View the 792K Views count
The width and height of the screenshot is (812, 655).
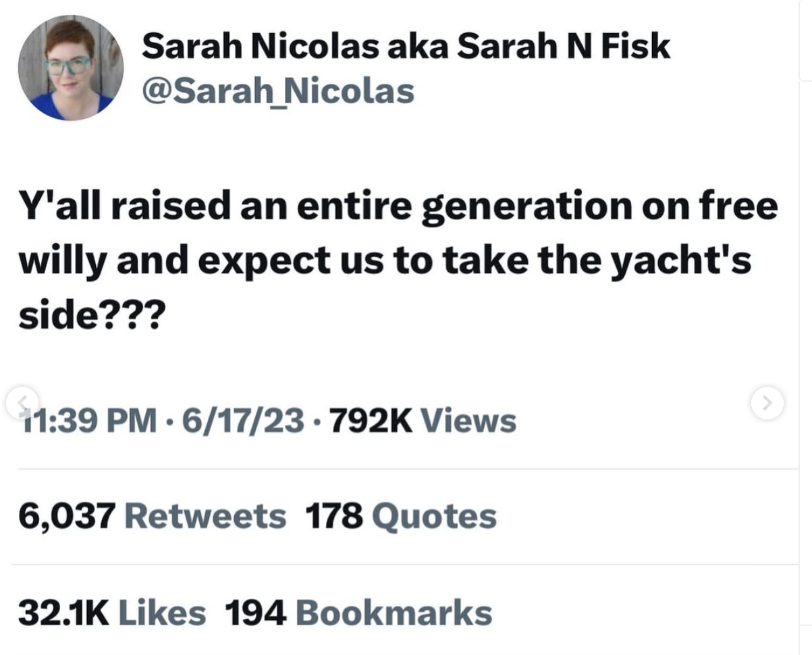tap(423, 421)
